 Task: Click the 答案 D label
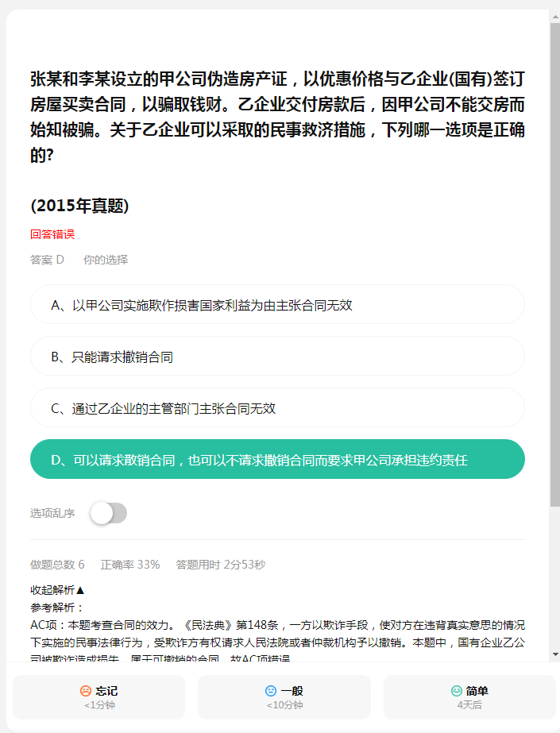47,260
